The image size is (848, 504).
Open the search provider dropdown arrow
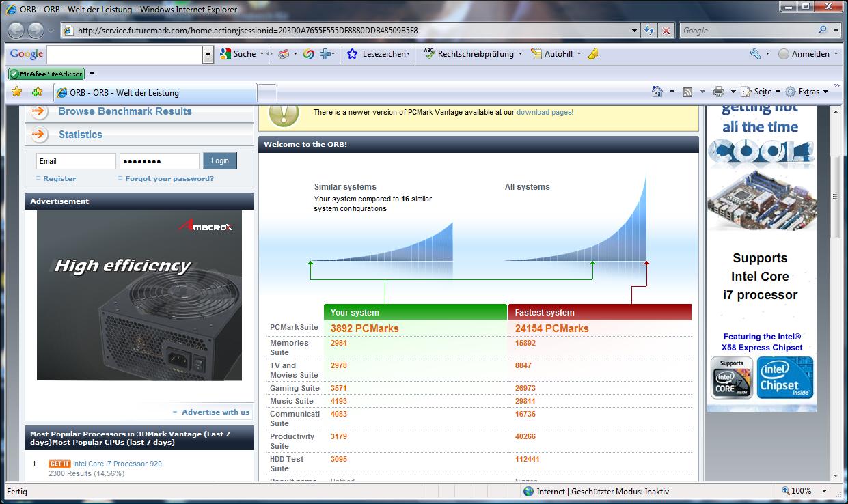click(836, 31)
